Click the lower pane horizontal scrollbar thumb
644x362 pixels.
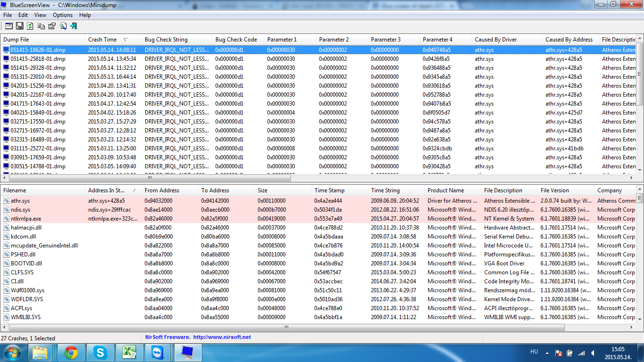286,327
